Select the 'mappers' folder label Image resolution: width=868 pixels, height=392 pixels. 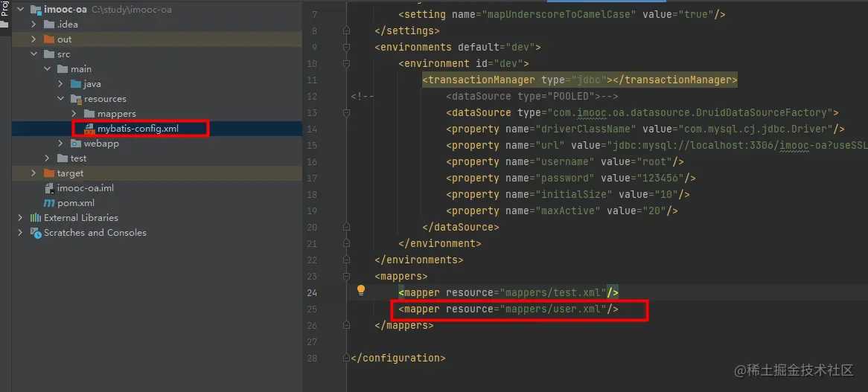point(117,114)
